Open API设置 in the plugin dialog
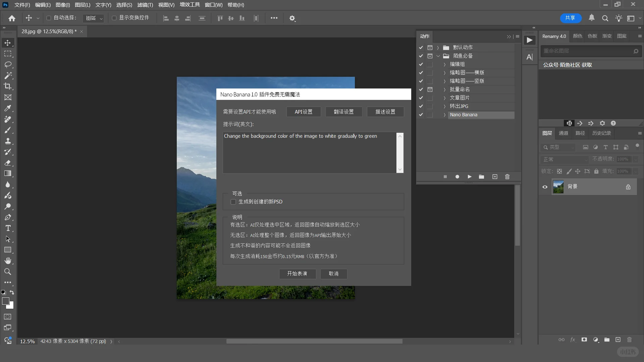The height and width of the screenshot is (362, 644). click(x=304, y=112)
